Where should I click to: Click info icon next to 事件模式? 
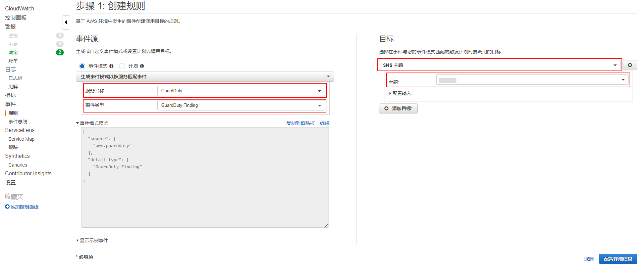tap(111, 66)
